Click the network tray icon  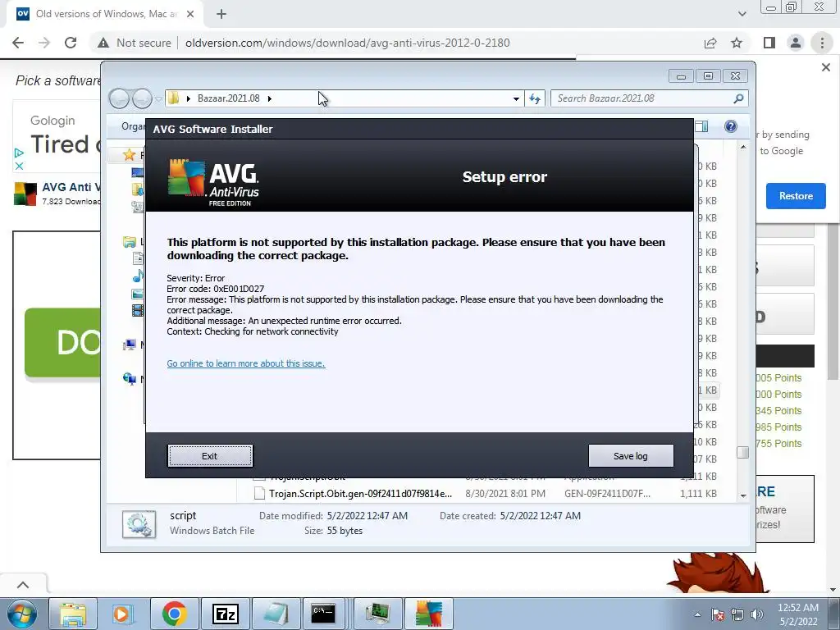(737, 614)
